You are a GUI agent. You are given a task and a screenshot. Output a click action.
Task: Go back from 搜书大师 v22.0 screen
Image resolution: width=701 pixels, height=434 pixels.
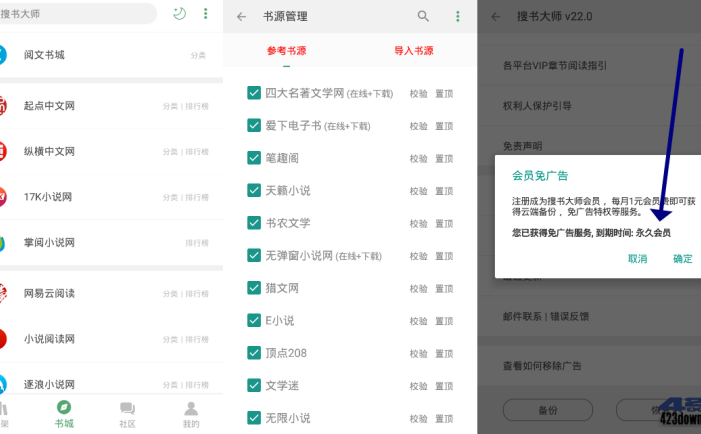[x=495, y=17]
